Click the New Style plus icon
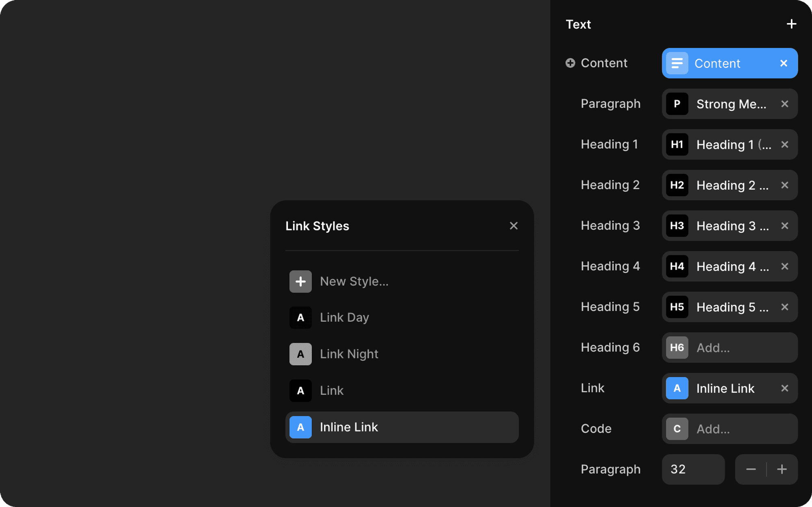The image size is (812, 507). pyautogui.click(x=300, y=282)
